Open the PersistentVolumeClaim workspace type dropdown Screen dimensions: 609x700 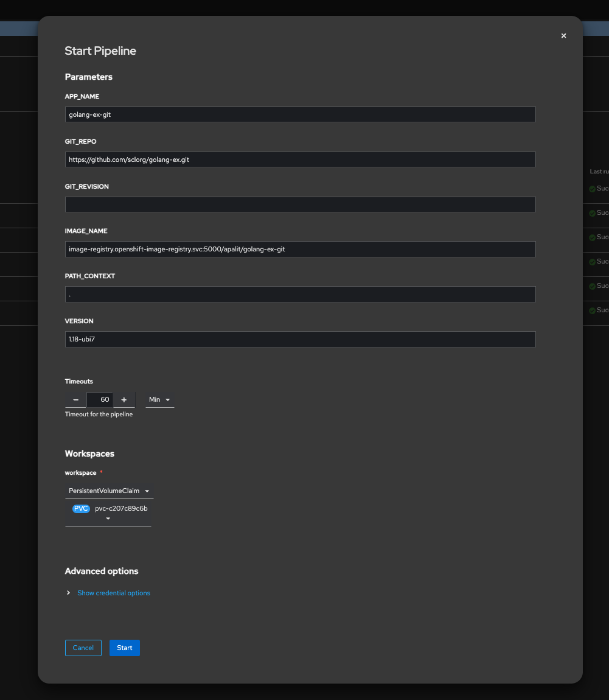pyautogui.click(x=110, y=491)
